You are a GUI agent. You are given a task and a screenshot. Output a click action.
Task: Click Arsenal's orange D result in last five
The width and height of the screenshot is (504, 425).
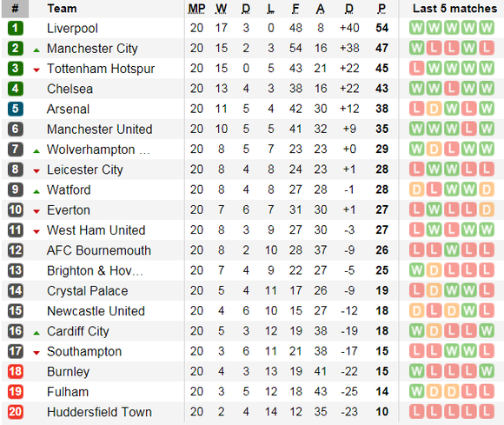pos(434,109)
